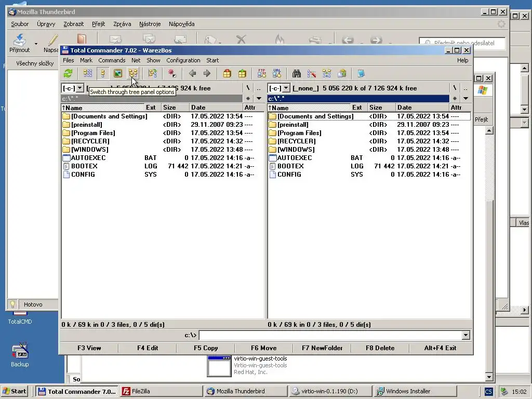Click the F7 NewFolder button
This screenshot has width=532, height=399.
(322, 348)
